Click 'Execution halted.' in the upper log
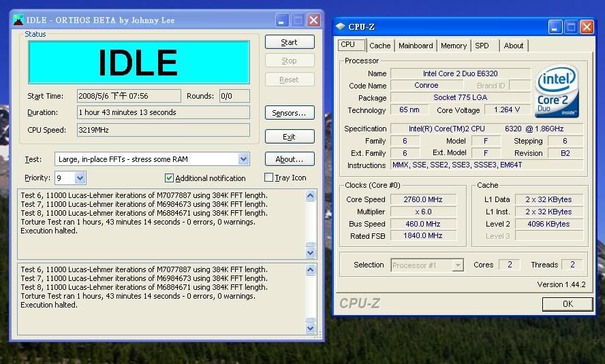The width and height of the screenshot is (605, 364). click(x=49, y=231)
